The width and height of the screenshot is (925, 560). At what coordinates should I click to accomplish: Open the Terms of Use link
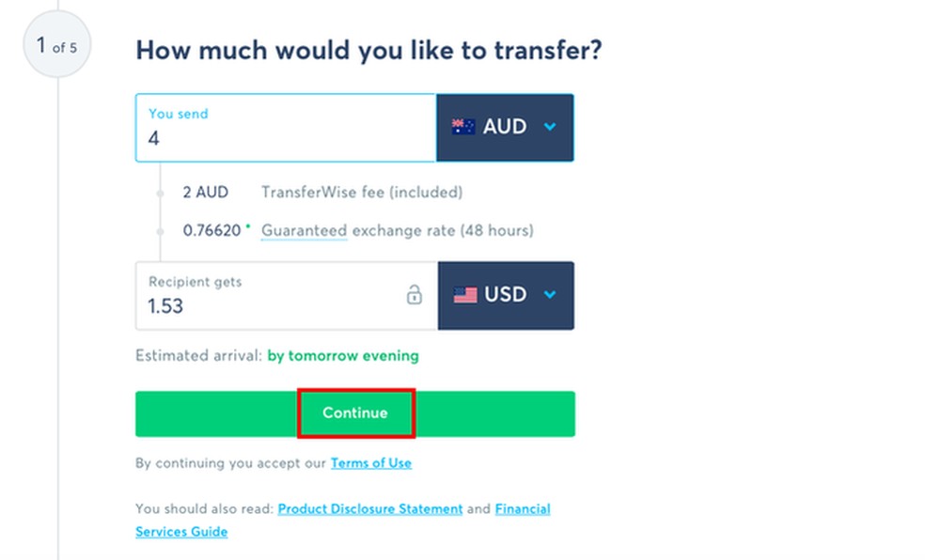tap(370, 463)
